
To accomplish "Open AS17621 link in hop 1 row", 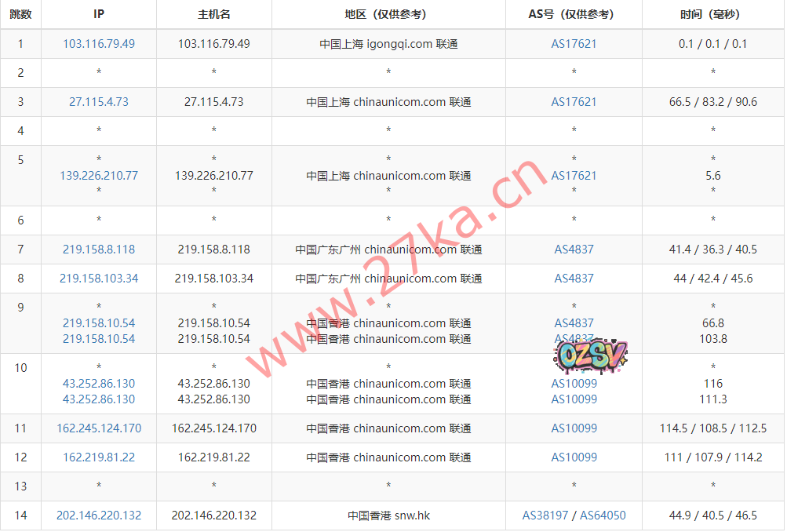I will [x=574, y=44].
